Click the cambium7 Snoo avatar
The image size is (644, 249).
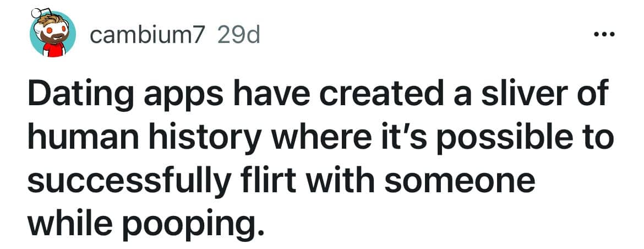click(x=52, y=33)
